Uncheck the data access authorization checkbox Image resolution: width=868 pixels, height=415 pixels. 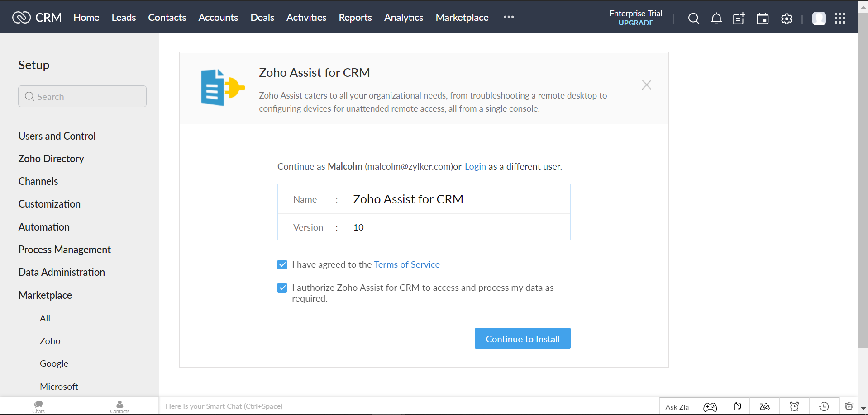282,288
